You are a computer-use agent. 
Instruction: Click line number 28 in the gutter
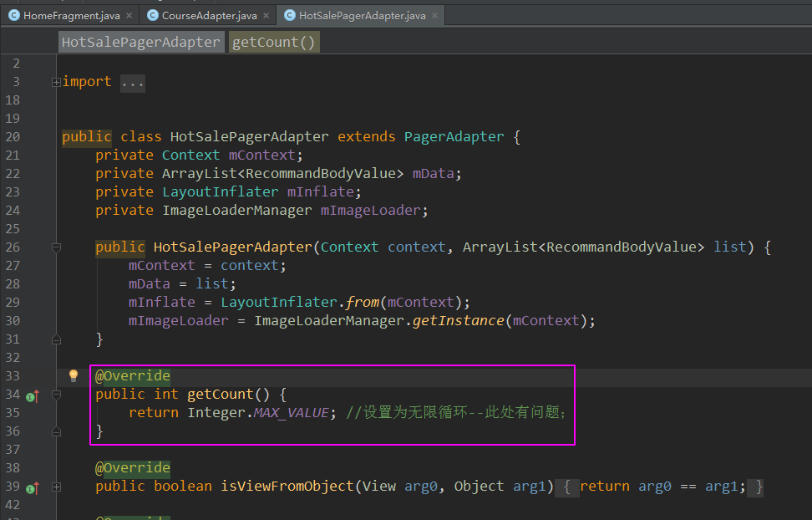tap(12, 284)
